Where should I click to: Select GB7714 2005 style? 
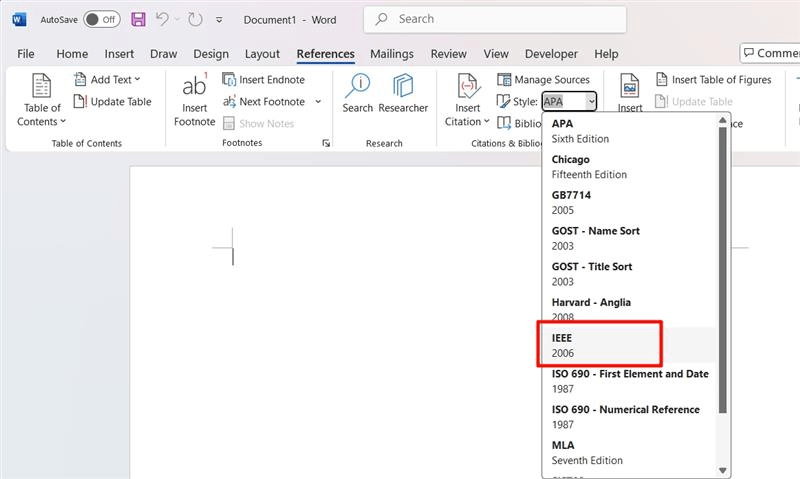pyautogui.click(x=629, y=203)
